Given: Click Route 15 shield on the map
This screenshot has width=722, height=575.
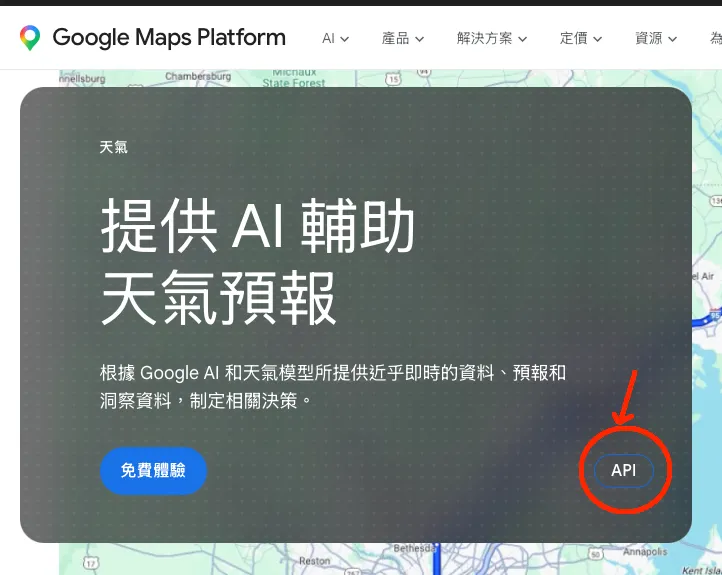Looking at the screenshot, I should click(393, 79).
